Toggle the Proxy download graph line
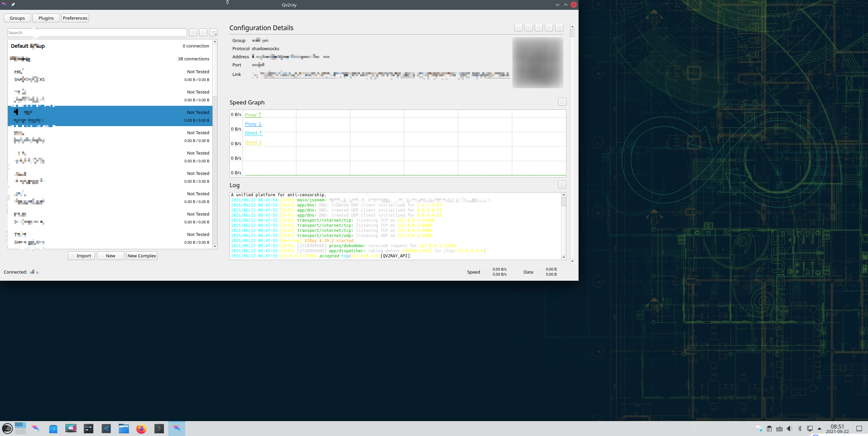Screen dimensions: 868x436 click(253, 124)
